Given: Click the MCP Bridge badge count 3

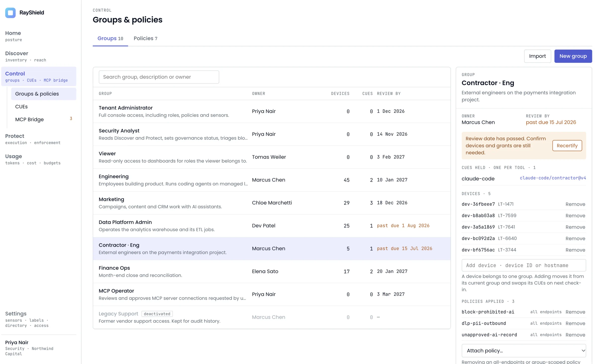Looking at the screenshot, I should [x=71, y=119].
